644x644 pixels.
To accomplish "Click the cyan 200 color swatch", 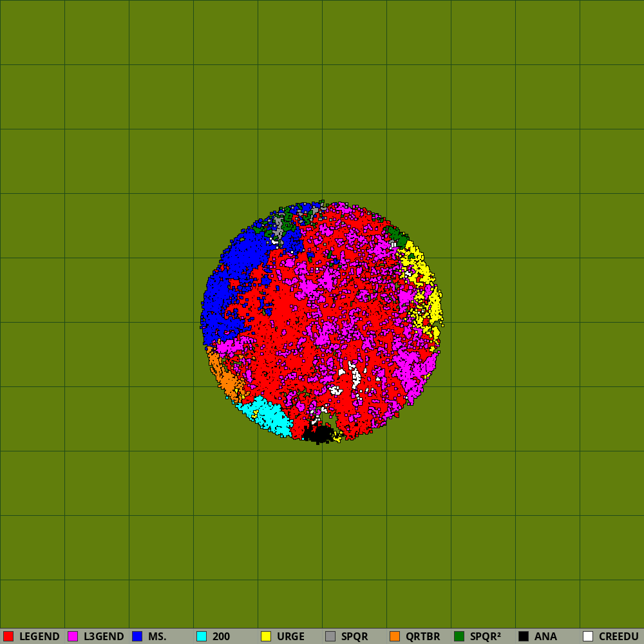I will coord(202,636).
